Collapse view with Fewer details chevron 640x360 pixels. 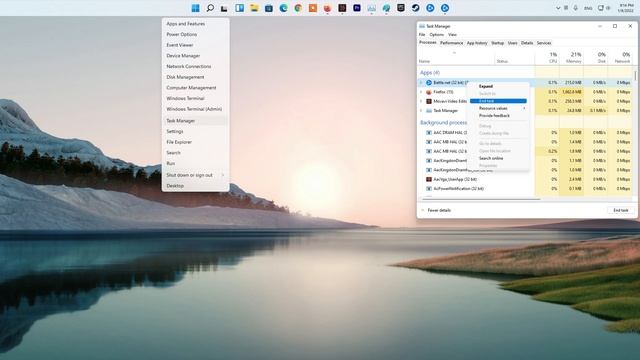(x=422, y=210)
